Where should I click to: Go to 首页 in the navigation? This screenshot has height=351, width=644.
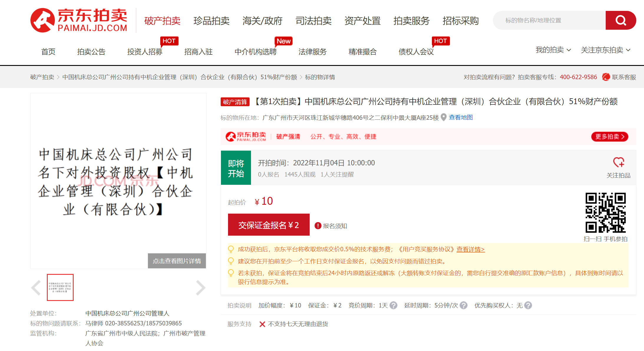pyautogui.click(x=48, y=52)
